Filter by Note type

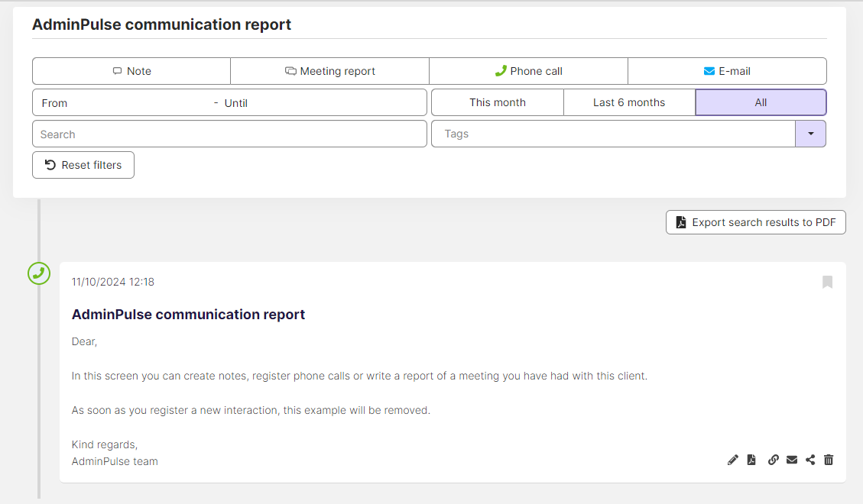131,71
